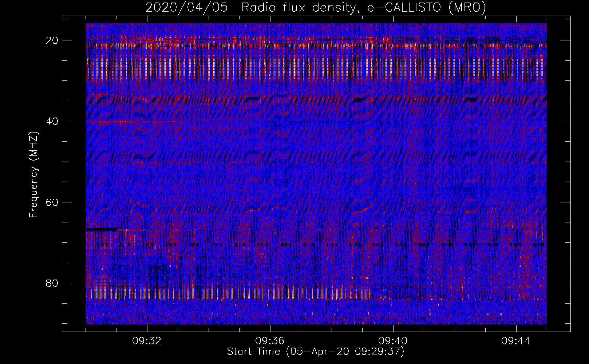Click the plot title mentioning e-CALLISTO (MRO)
This screenshot has height=364, width=589.
pos(316,7)
